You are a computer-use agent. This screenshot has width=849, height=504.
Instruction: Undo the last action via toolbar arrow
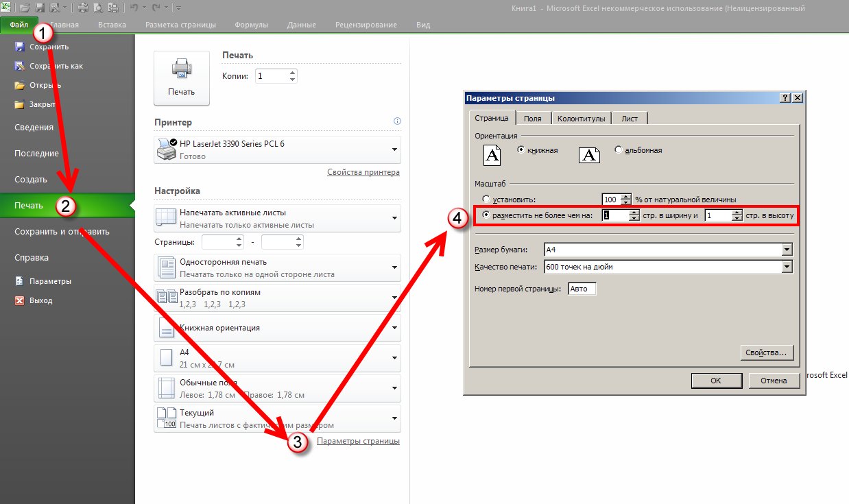[134, 8]
